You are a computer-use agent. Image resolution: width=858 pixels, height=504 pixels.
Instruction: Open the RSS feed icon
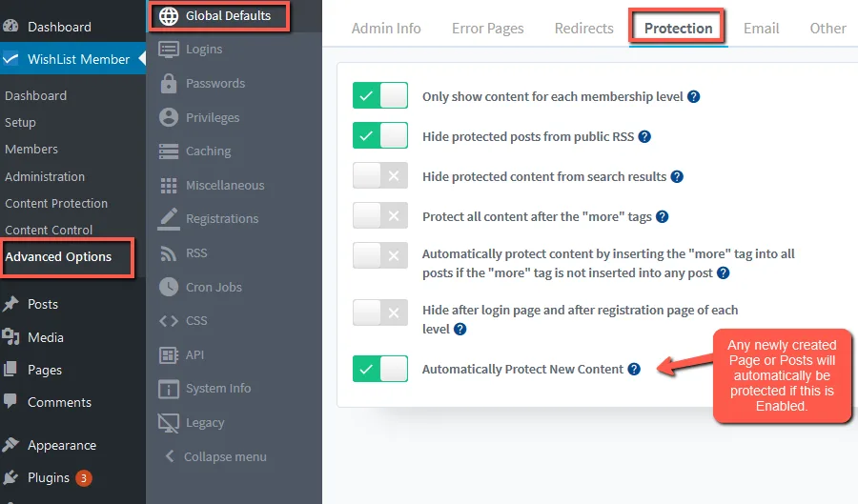169,253
